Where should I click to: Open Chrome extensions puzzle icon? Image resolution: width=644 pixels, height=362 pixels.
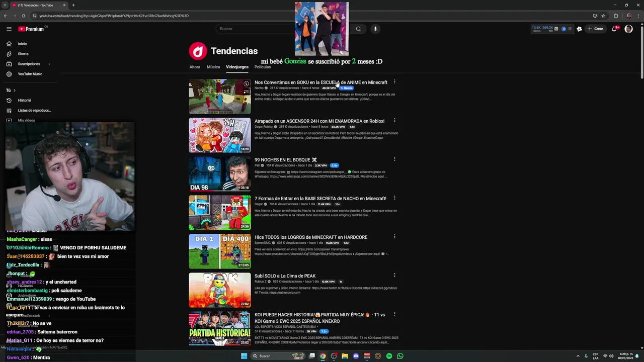[616, 16]
